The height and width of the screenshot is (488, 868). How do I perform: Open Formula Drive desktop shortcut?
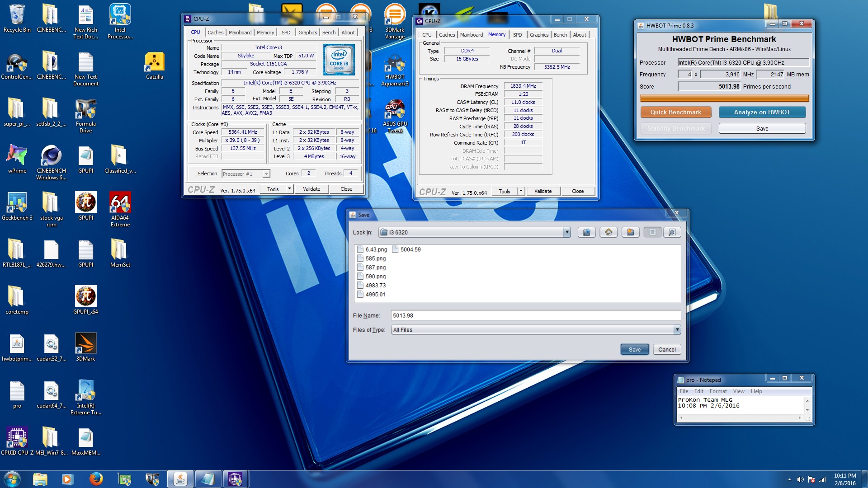pyautogui.click(x=85, y=116)
